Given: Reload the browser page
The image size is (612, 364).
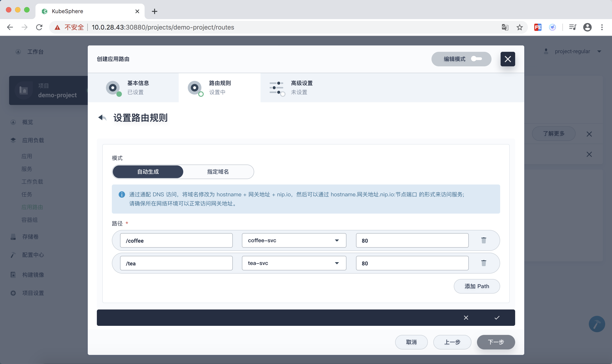Looking at the screenshot, I should [x=39, y=27].
